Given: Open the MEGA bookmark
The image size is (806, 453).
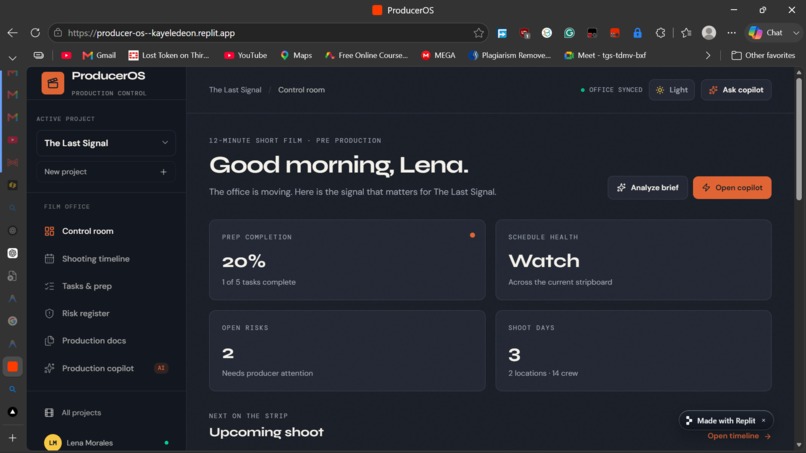Looking at the screenshot, I should 438,55.
